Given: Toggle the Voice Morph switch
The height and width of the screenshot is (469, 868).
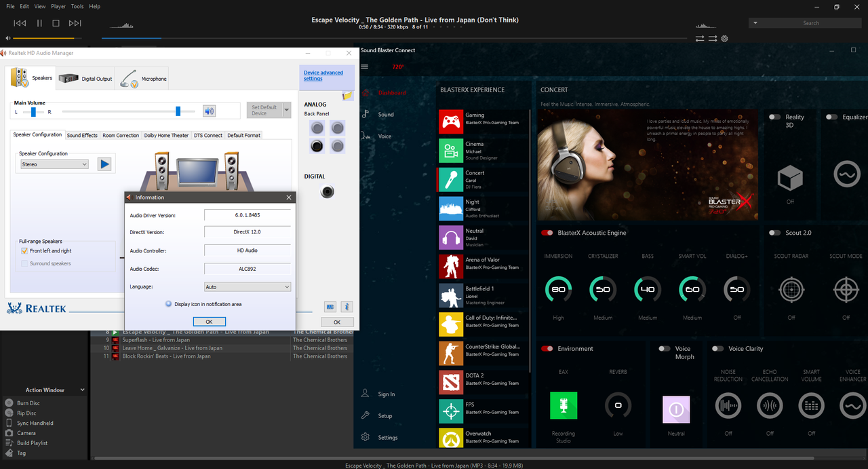Looking at the screenshot, I should (x=665, y=349).
